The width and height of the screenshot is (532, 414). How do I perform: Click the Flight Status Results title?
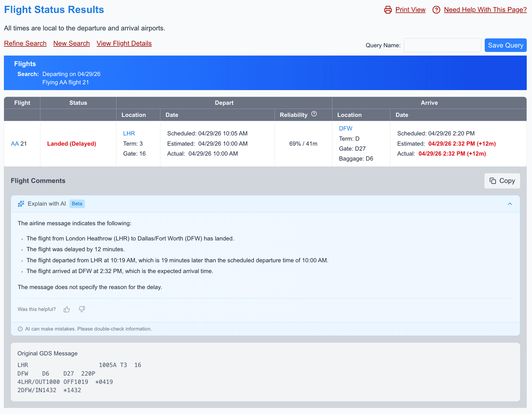click(54, 10)
